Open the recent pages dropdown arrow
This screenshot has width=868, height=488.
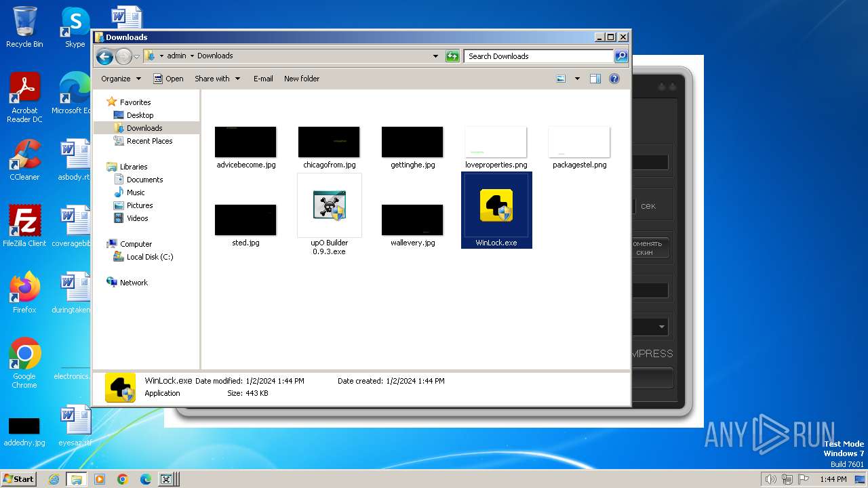point(136,56)
